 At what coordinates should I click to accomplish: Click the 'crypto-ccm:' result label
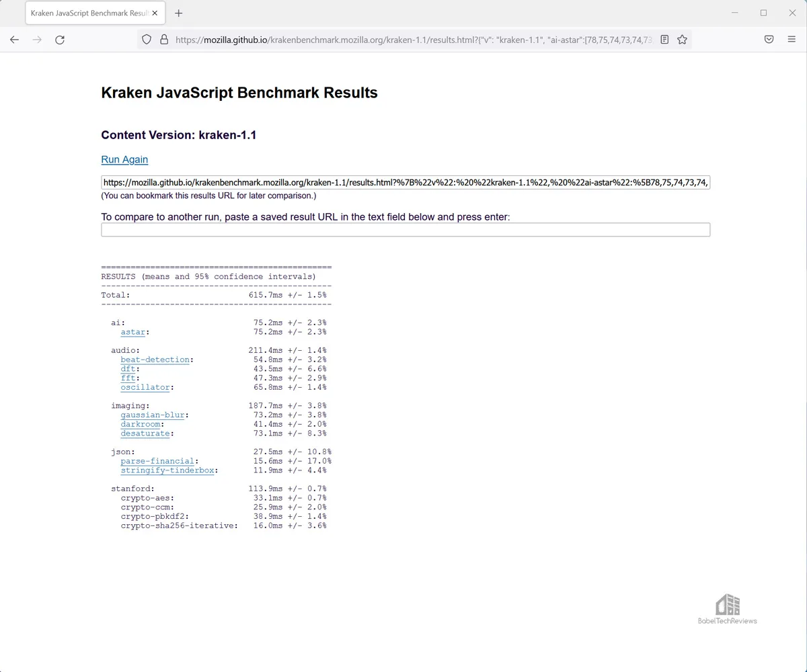pyautogui.click(x=148, y=508)
